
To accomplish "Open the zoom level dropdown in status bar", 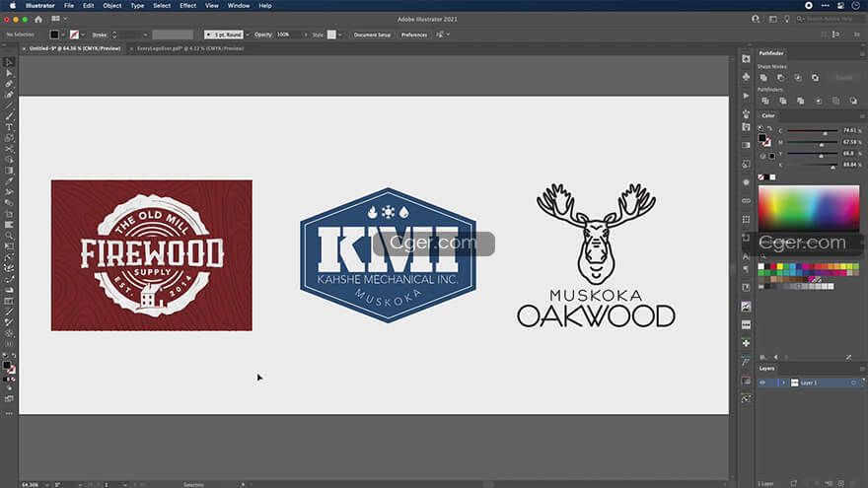I will tap(46, 485).
